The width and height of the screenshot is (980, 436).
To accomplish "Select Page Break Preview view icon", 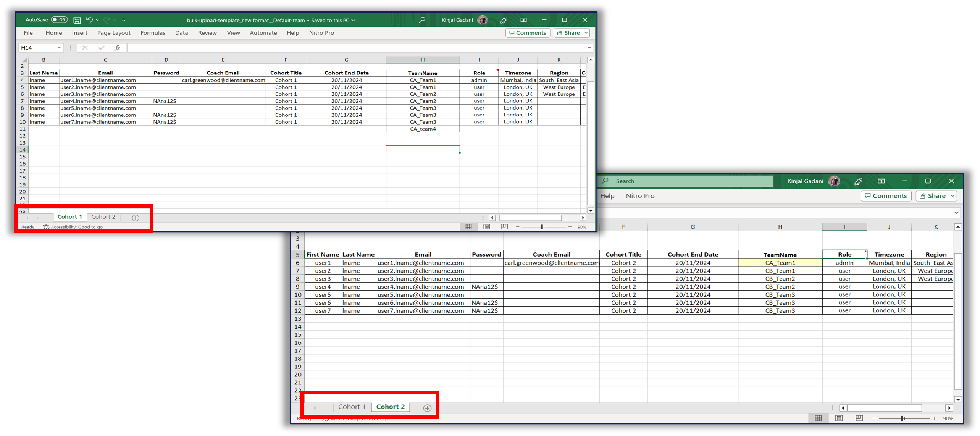I will tap(504, 227).
